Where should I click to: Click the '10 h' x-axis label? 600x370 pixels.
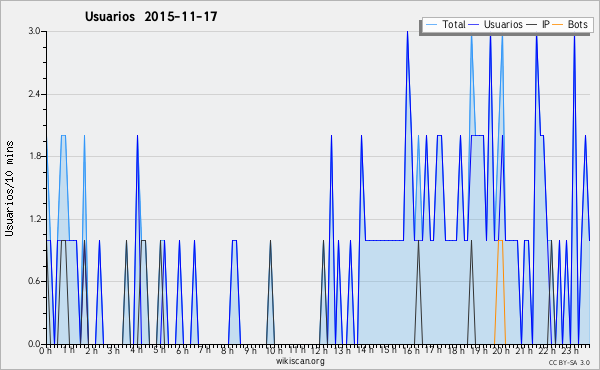[274, 350]
